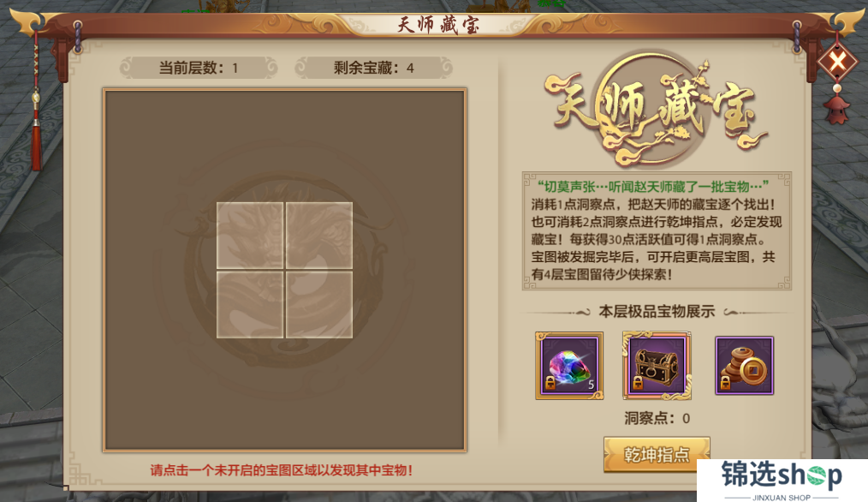Reveal the top-left treasure map tile
Image resolution: width=868 pixels, height=502 pixels.
tap(250, 236)
